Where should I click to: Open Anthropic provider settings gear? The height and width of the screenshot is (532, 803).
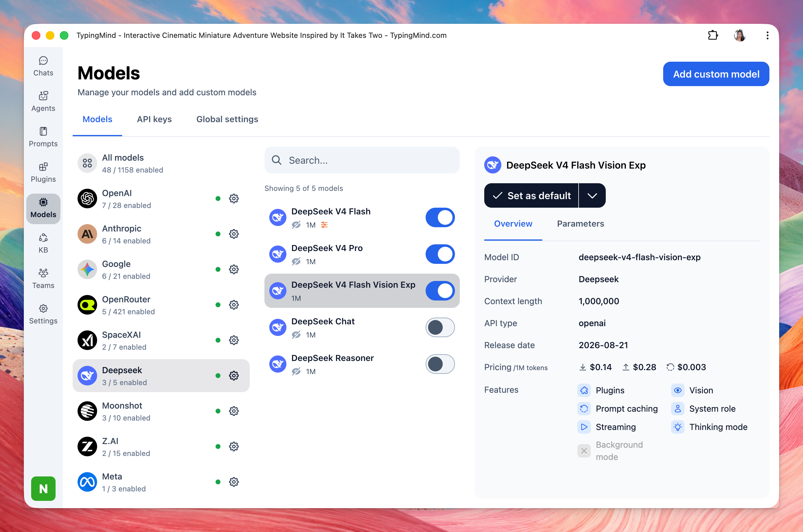click(234, 234)
